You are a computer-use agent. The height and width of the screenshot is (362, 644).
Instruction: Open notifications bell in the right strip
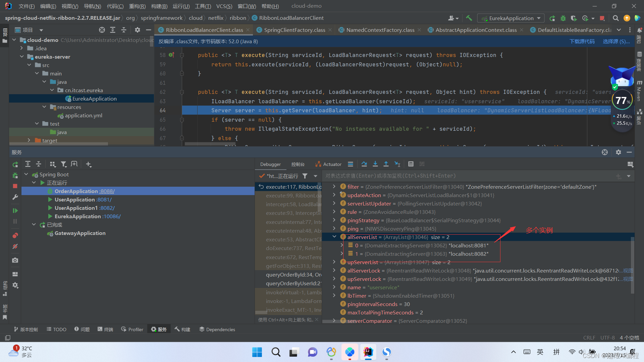point(640,30)
